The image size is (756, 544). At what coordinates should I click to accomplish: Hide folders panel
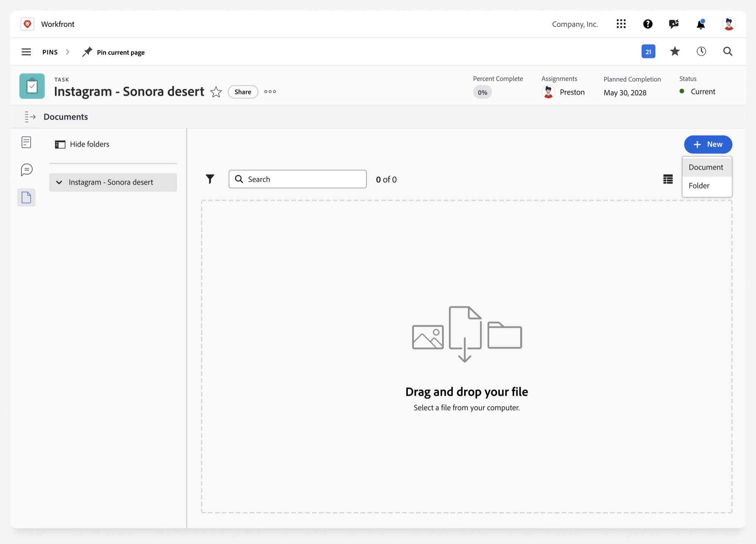tap(82, 144)
